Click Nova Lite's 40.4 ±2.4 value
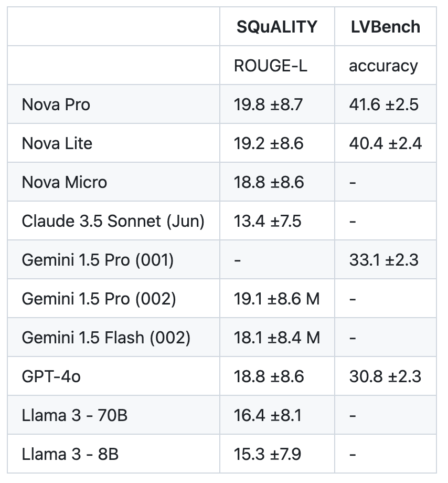Screen dimensions: 448x483 tap(385, 143)
